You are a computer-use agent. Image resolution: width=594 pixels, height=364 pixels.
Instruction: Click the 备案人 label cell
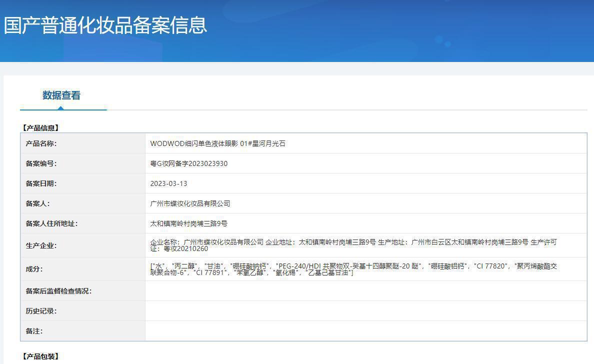[x=83, y=204]
